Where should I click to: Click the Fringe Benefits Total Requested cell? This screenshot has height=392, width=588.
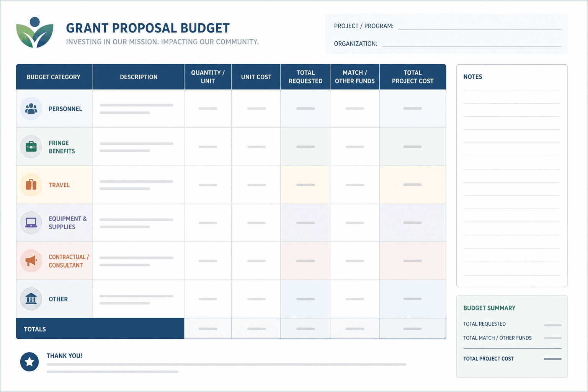[x=305, y=147]
